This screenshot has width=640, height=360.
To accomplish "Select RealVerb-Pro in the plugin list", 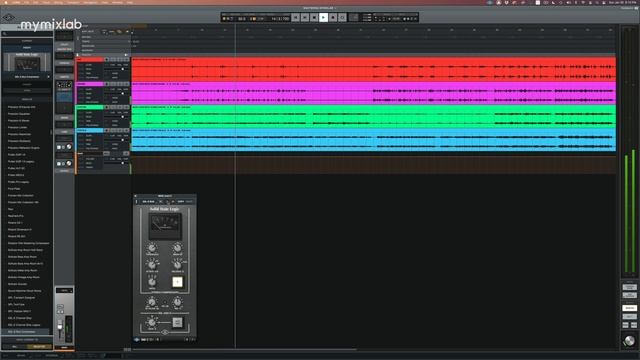I will point(16,216).
